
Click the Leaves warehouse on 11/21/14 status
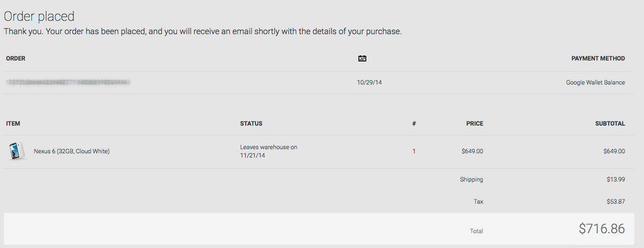[x=269, y=151]
